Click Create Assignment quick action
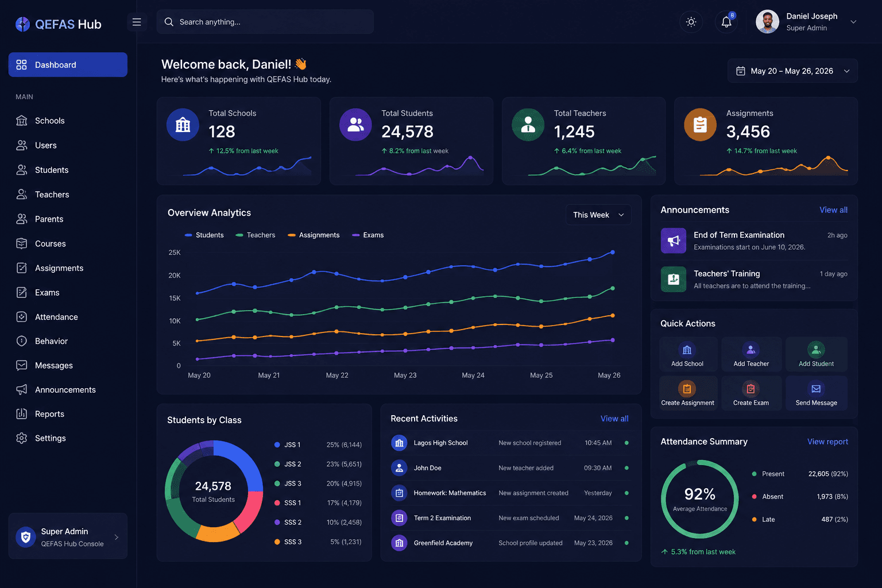882x588 pixels. click(687, 394)
